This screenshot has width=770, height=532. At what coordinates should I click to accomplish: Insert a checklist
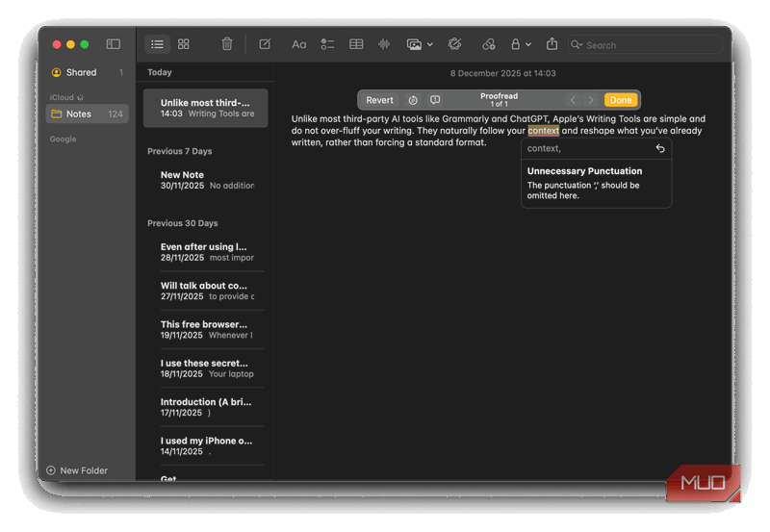click(x=327, y=44)
